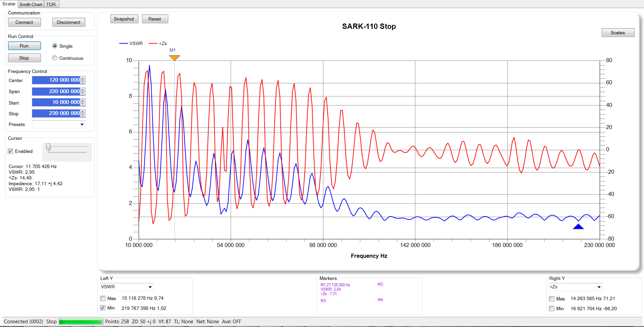Viewport: 644px width, 327px height.
Task: Select the Continuous run mode option
Action: click(55, 58)
